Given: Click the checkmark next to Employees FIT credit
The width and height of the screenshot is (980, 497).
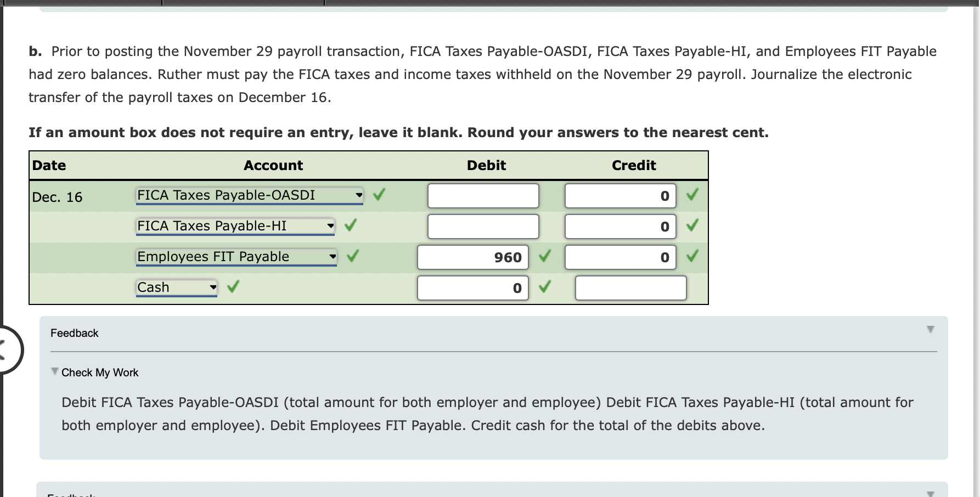Looking at the screenshot, I should [693, 255].
